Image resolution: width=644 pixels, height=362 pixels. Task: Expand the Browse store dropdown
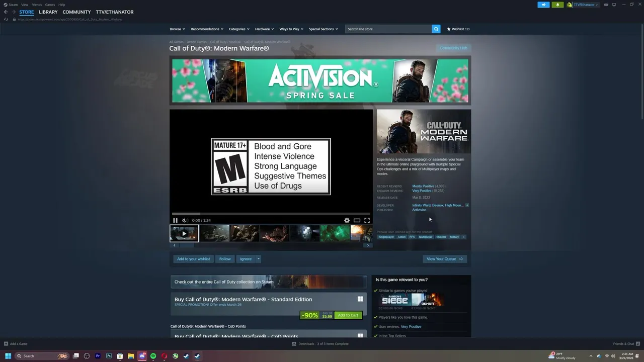click(x=177, y=29)
